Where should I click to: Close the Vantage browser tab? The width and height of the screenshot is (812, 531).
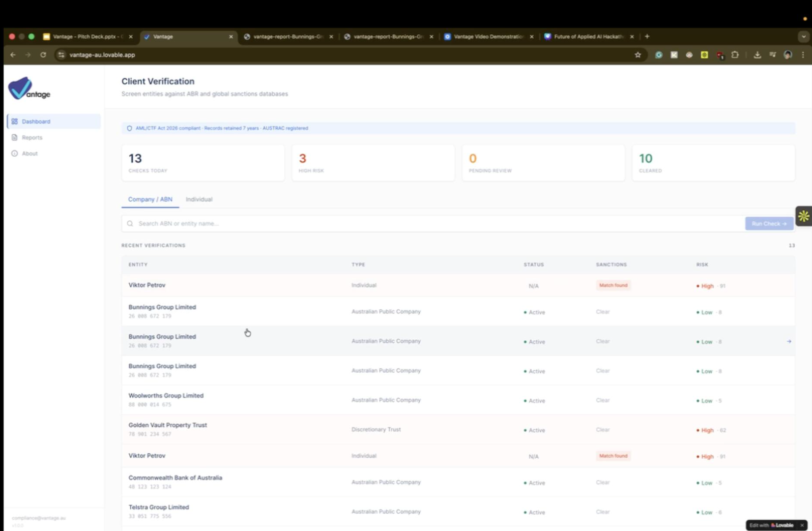231,36
